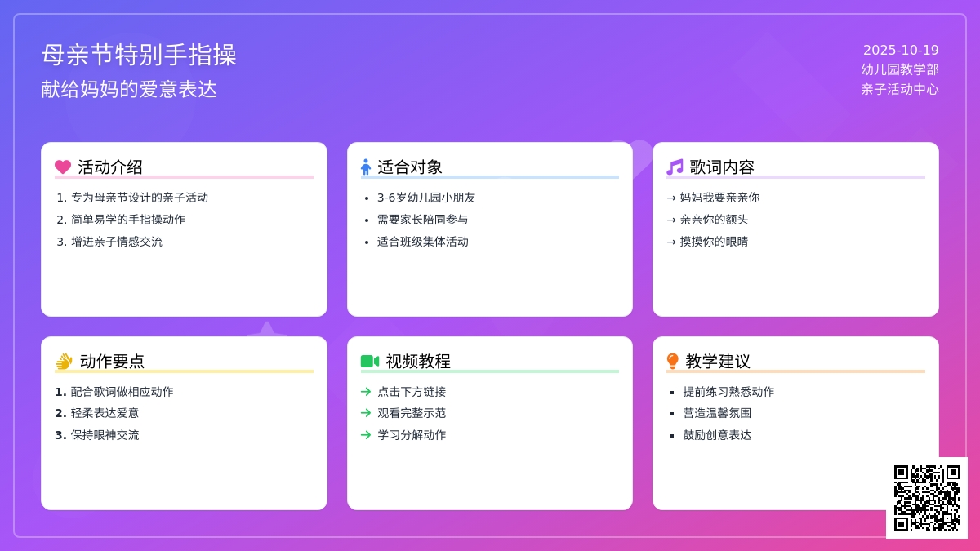Select the 歌词内容 card heading

pyautogui.click(x=722, y=167)
